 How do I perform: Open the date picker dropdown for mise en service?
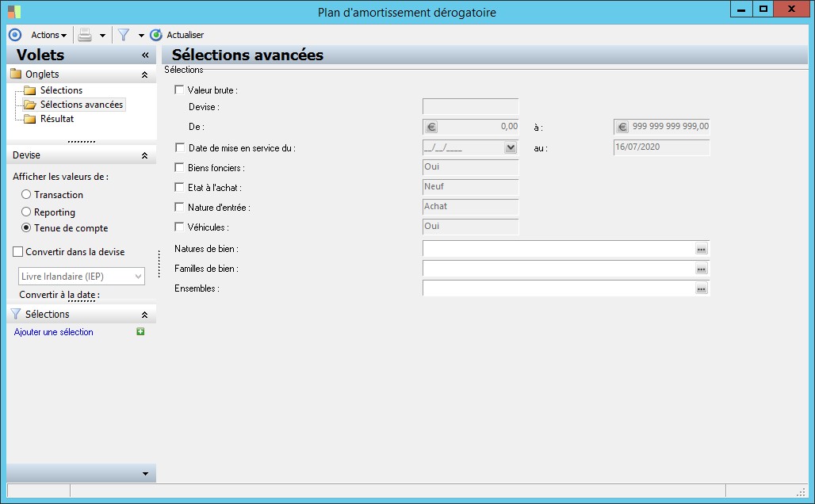click(511, 147)
